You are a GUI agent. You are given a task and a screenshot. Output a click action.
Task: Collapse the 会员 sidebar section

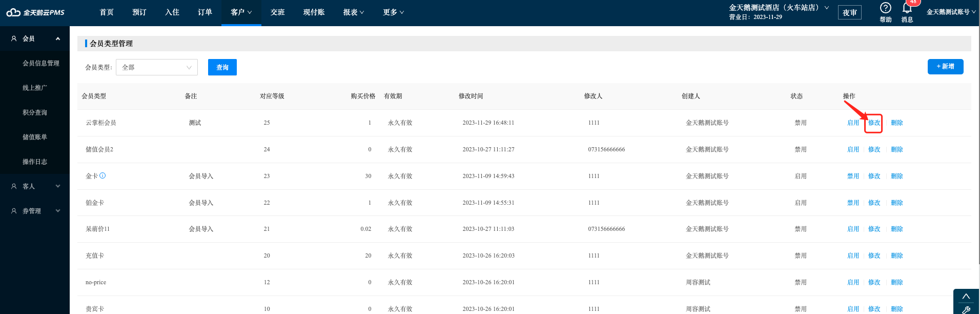pyautogui.click(x=58, y=38)
